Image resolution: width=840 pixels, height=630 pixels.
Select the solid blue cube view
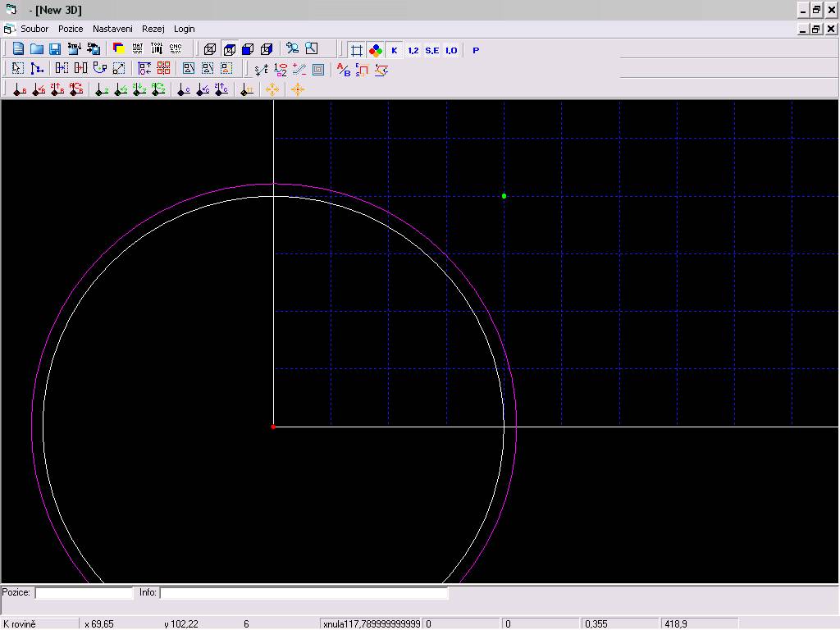(x=248, y=49)
